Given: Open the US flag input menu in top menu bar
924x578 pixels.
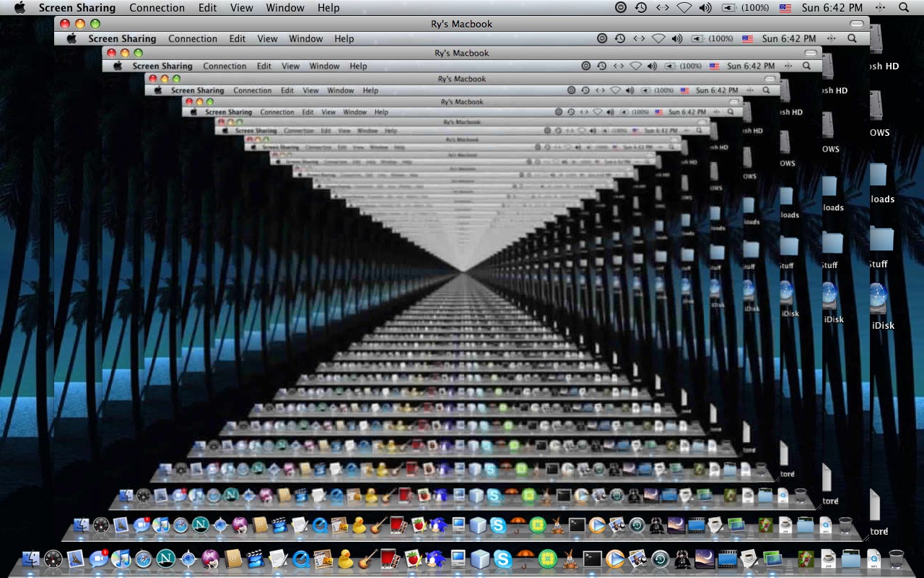Looking at the screenshot, I should click(785, 8).
